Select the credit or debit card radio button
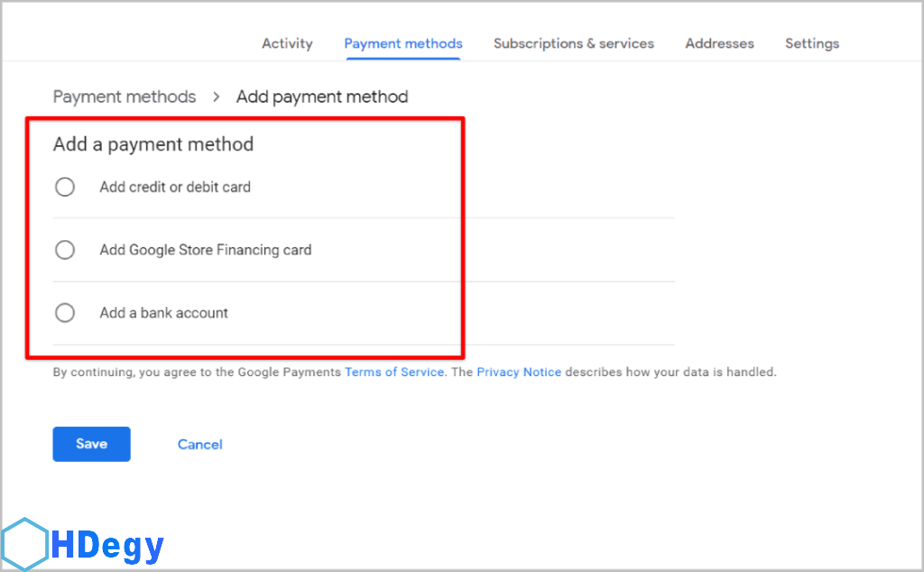 pyautogui.click(x=65, y=187)
